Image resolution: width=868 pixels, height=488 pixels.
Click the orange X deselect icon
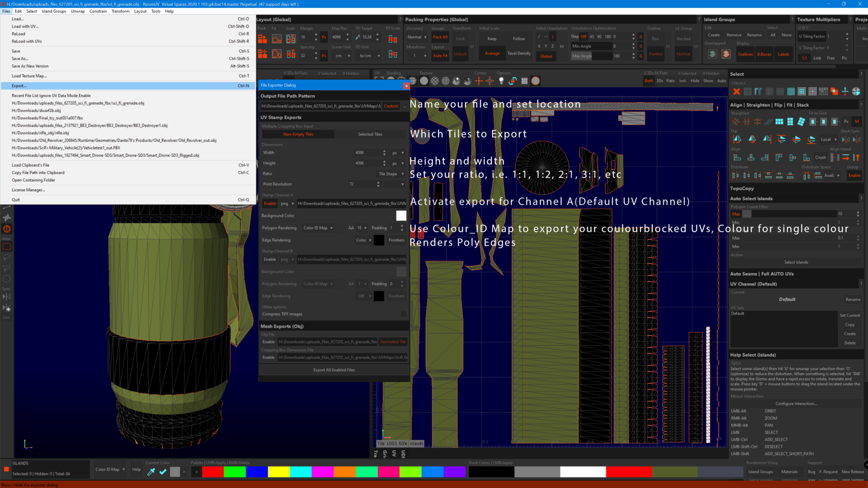click(736, 92)
